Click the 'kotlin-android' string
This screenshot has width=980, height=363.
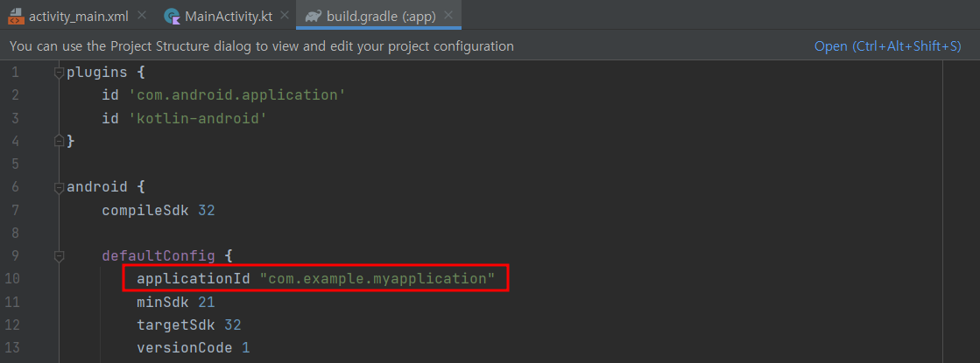pyautogui.click(x=198, y=118)
